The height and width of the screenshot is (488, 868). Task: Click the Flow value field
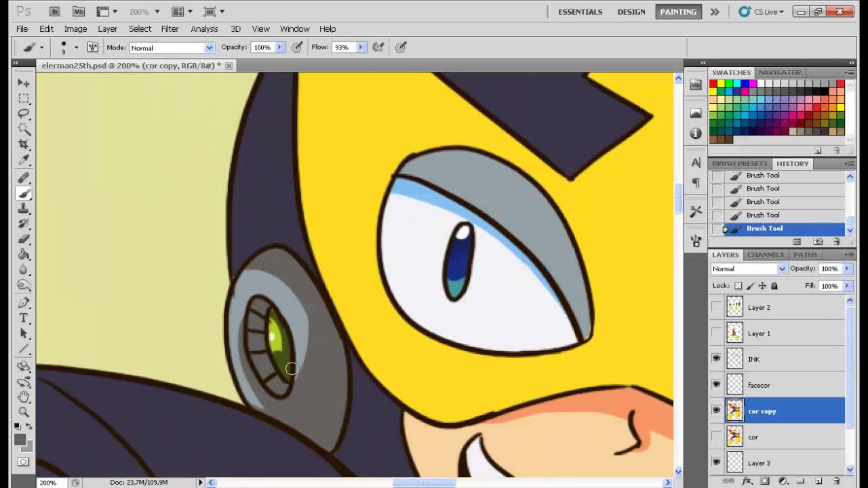coord(343,47)
